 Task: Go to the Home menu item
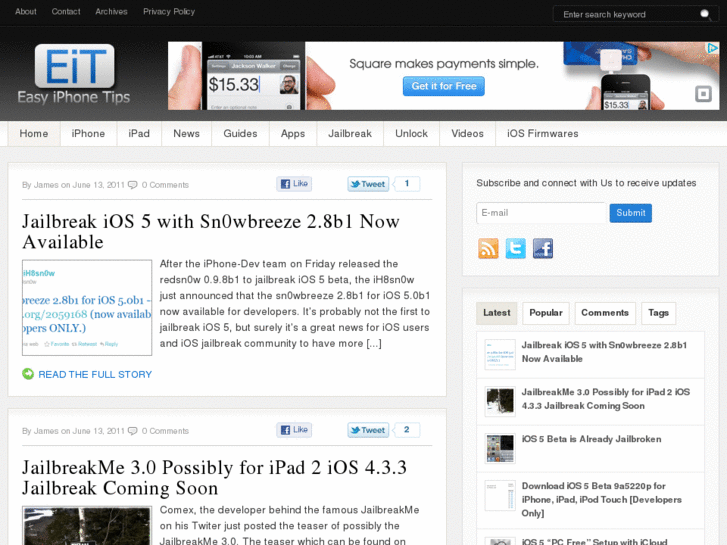pos(34,134)
